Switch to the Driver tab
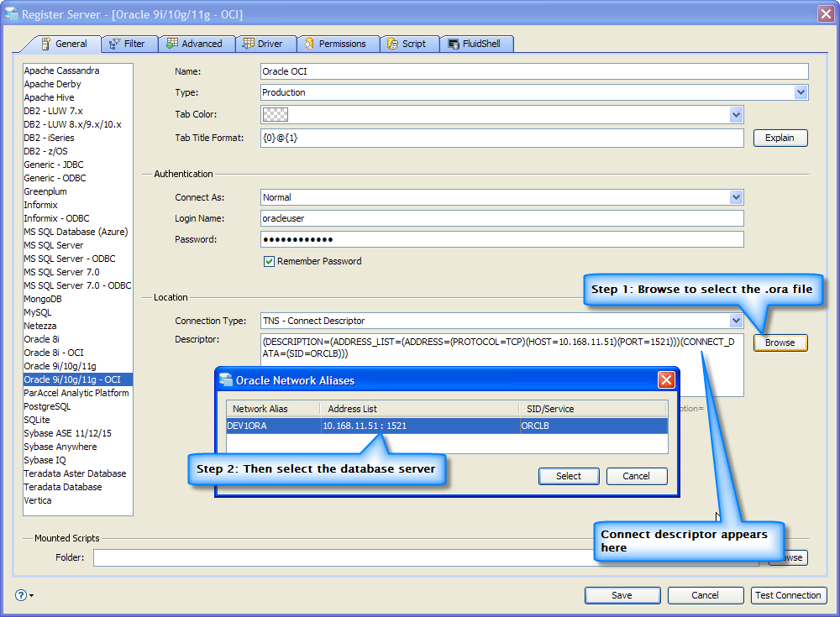840x617 pixels. point(265,44)
